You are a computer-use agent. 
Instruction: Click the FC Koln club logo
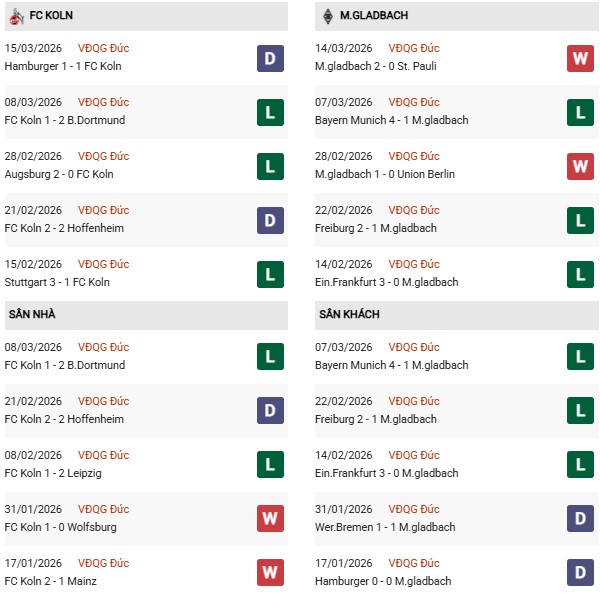[16, 16]
